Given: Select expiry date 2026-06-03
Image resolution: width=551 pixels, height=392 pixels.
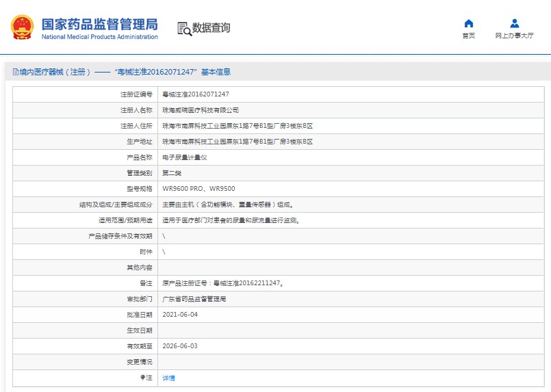Looking at the screenshot, I should point(180,346).
